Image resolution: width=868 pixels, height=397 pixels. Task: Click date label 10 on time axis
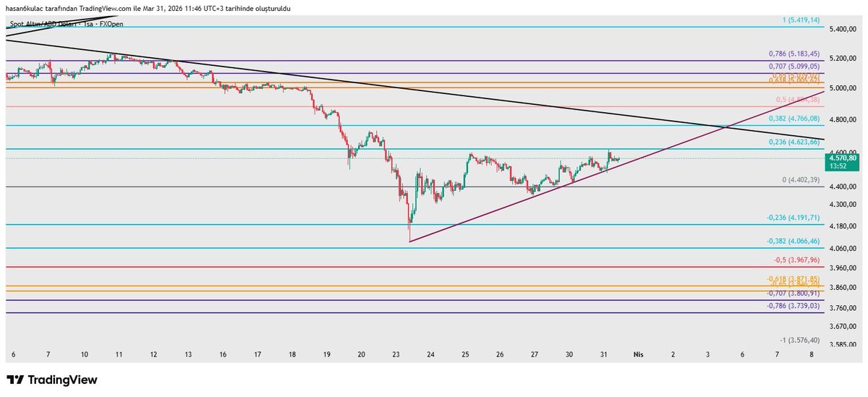click(85, 355)
